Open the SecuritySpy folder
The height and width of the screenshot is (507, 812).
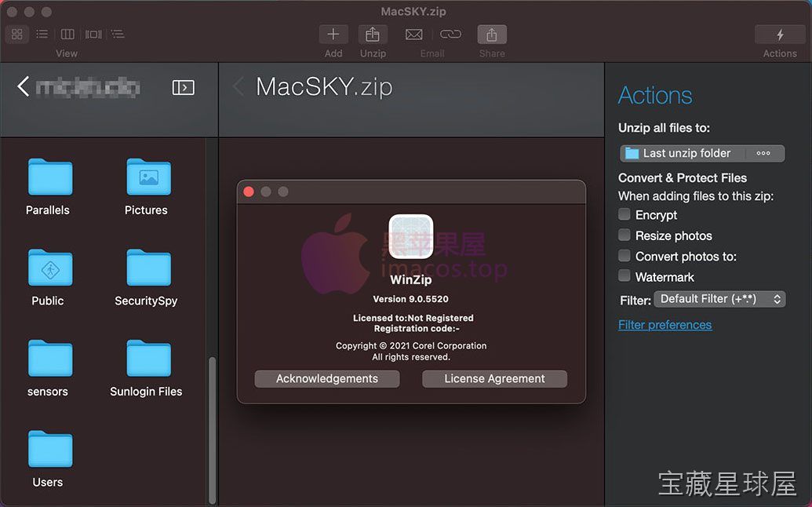(x=148, y=268)
